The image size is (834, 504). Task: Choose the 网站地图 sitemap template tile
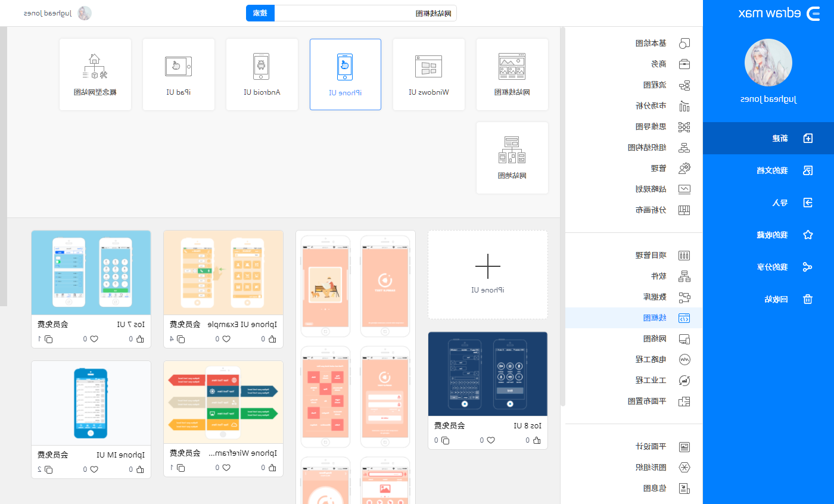(512, 158)
